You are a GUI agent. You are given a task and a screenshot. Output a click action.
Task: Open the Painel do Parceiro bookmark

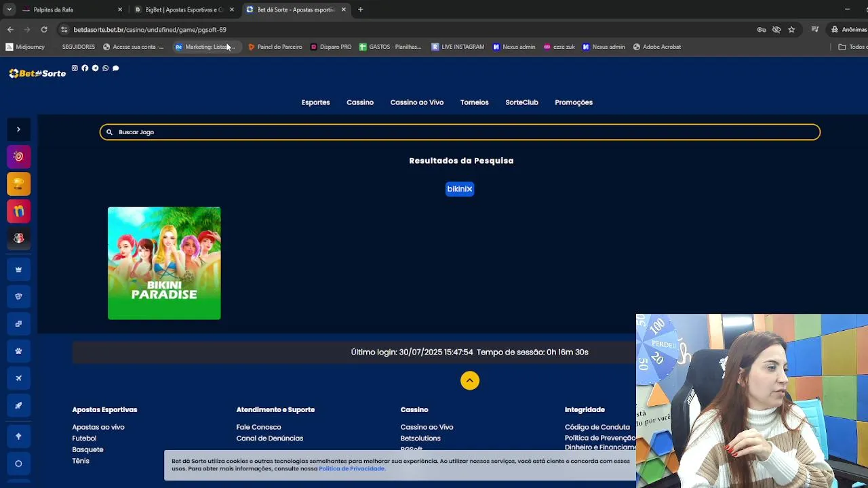275,47
